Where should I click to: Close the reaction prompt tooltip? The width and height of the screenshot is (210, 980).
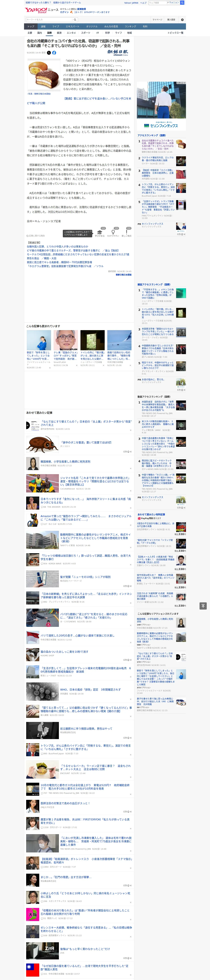pyautogui.click(x=91, y=232)
